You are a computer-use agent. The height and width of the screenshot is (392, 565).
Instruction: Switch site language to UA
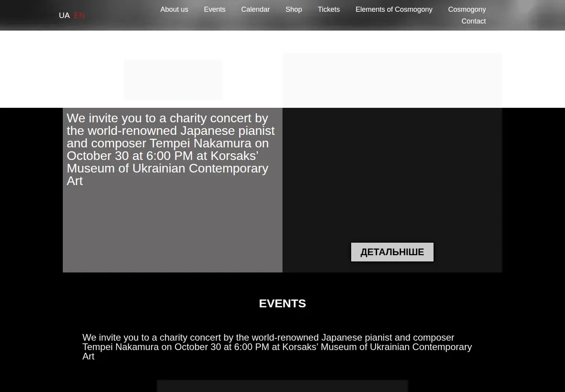[64, 15]
